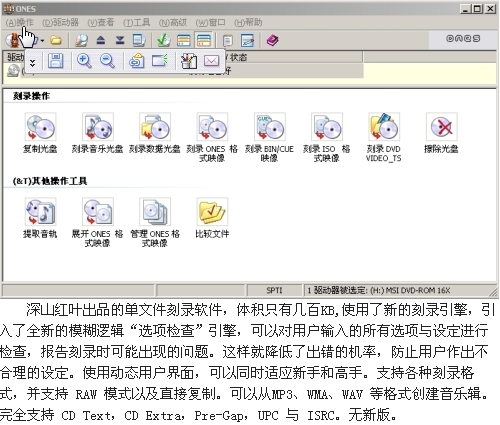
Task: Click the zoom in magnifier icon
Action: tap(84, 61)
